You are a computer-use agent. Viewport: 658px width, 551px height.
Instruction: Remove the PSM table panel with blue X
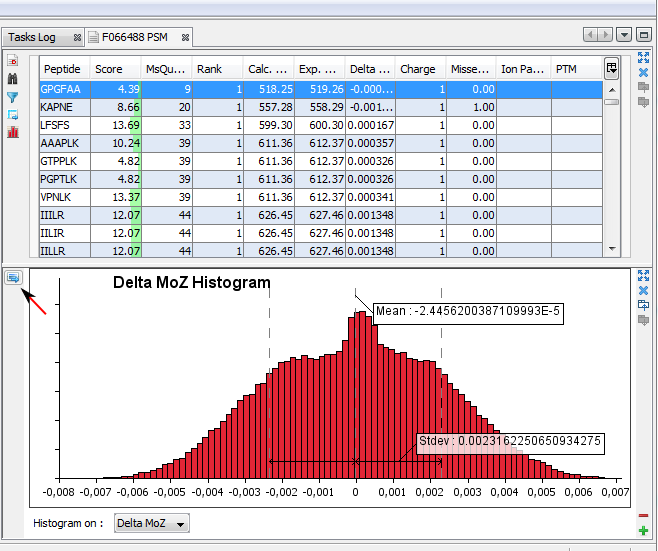point(643,72)
